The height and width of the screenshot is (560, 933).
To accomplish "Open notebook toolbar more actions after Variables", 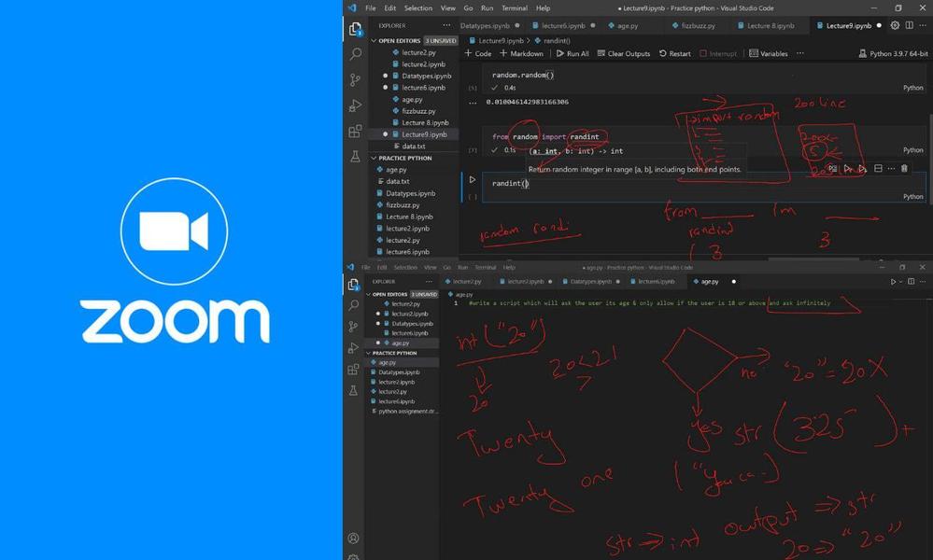I will point(800,53).
